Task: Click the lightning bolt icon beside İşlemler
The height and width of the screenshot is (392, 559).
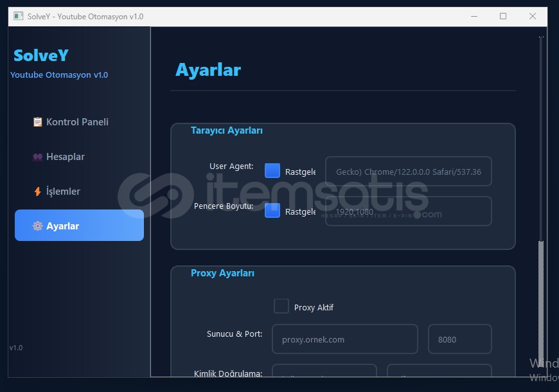Action: (x=37, y=192)
